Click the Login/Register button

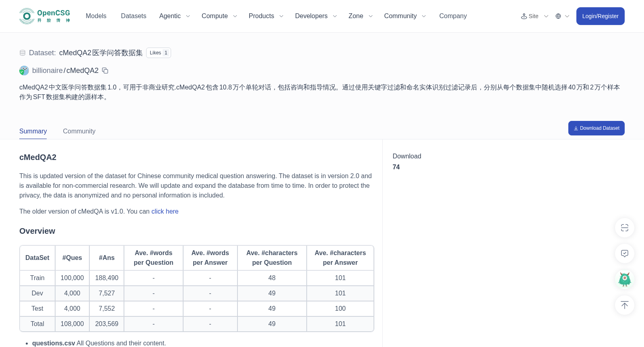(600, 16)
